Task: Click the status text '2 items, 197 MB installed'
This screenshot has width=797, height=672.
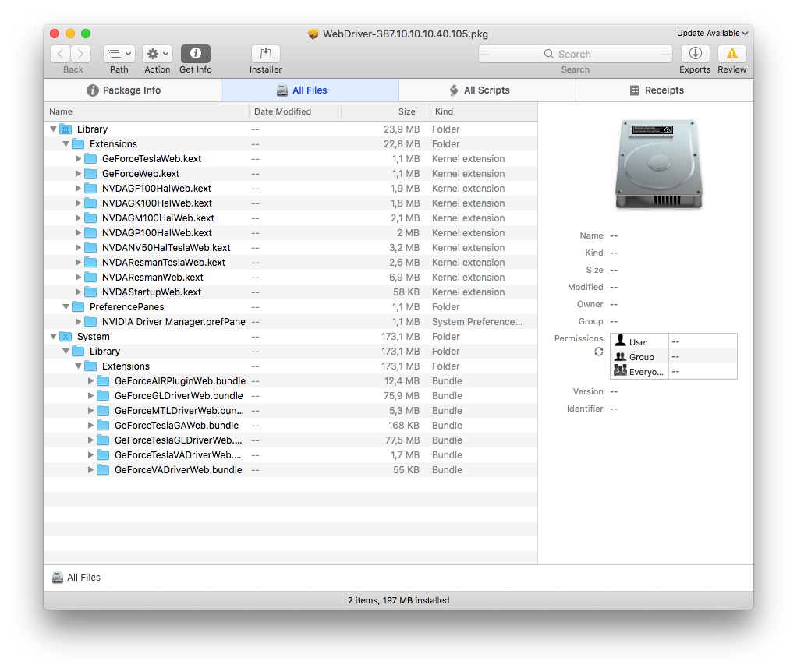Action: (398, 600)
